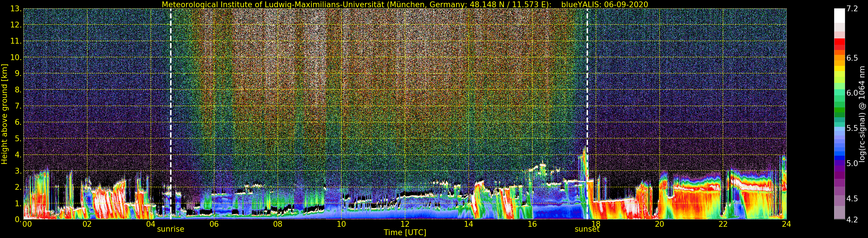The image size is (868, 238).
Task: Pick the colorbar value label "7.2"
Action: point(852,9)
